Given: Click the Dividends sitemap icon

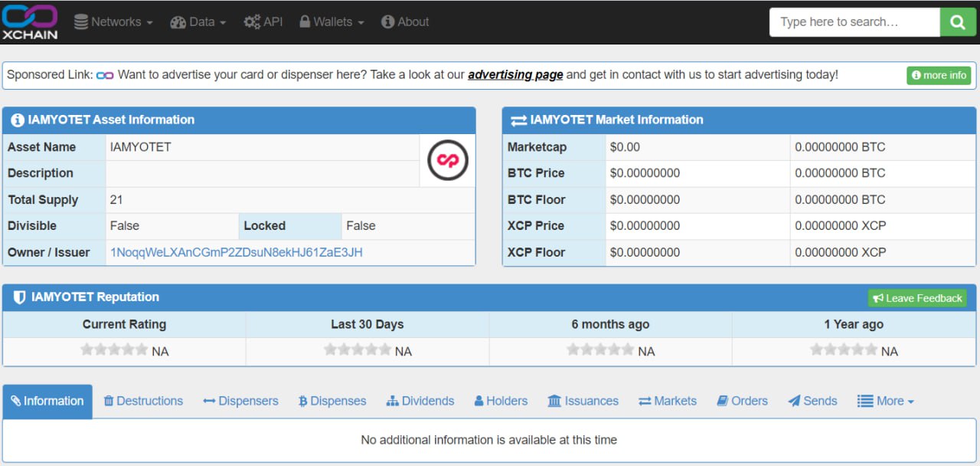Looking at the screenshot, I should (392, 401).
